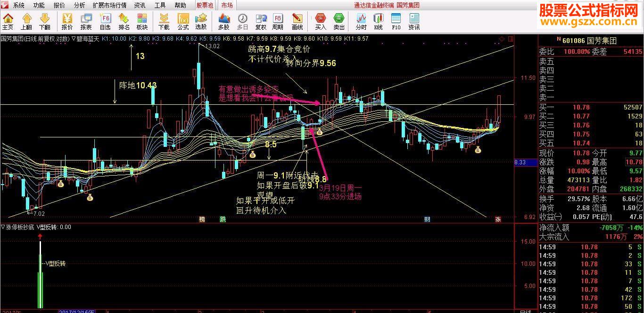Select the 股票池 tab
The image size is (644, 313).
(x=205, y=5)
